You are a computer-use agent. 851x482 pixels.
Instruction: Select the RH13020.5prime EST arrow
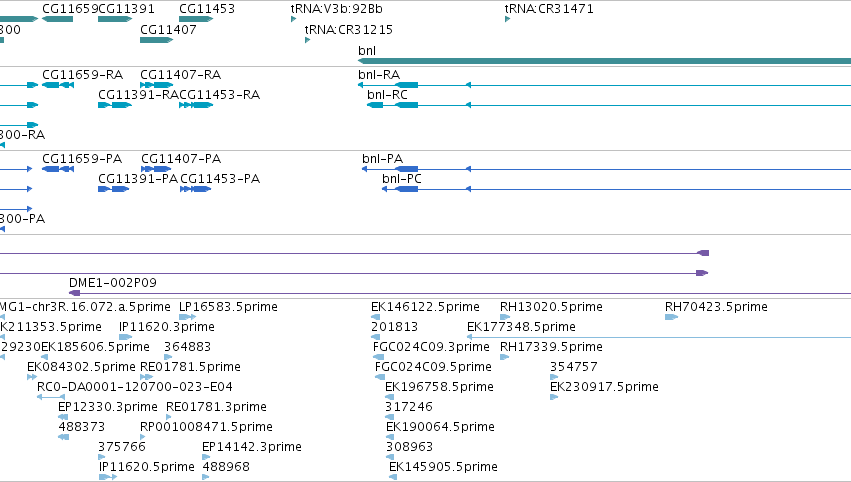pos(505,317)
